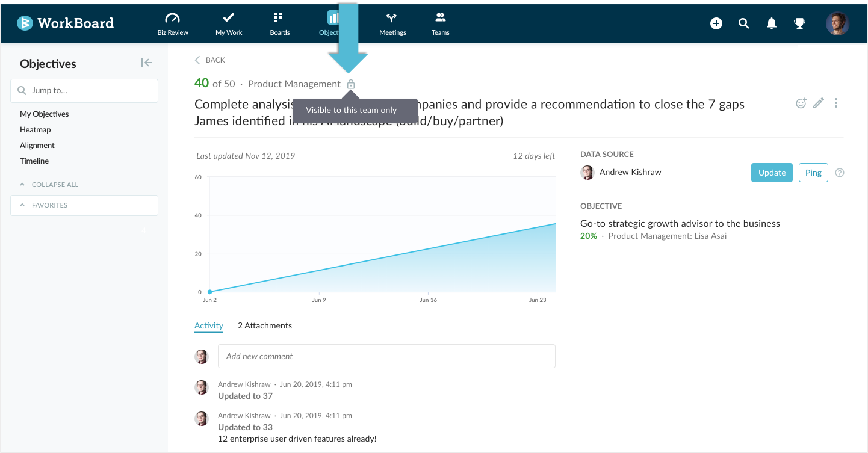Open the Alignment view
This screenshot has height=453, width=868.
pyautogui.click(x=37, y=145)
